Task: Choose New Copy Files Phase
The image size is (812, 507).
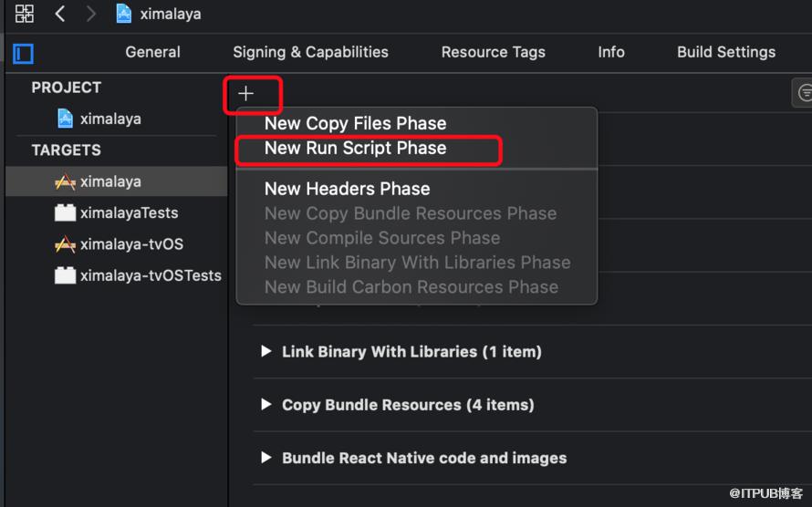Action: (355, 124)
